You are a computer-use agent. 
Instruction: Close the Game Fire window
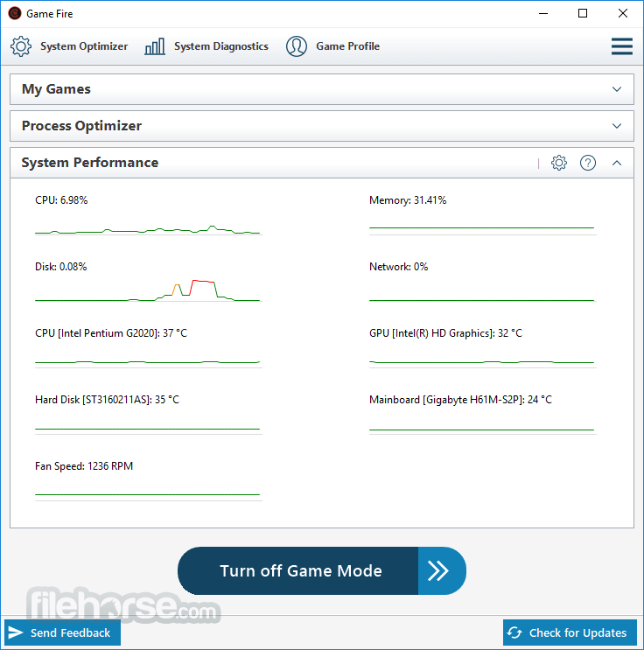tap(622, 14)
